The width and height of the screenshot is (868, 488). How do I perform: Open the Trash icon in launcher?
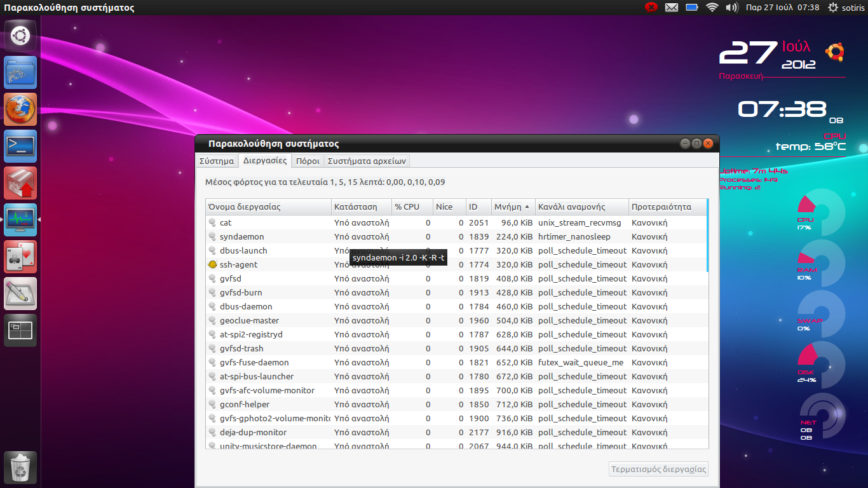point(20,468)
